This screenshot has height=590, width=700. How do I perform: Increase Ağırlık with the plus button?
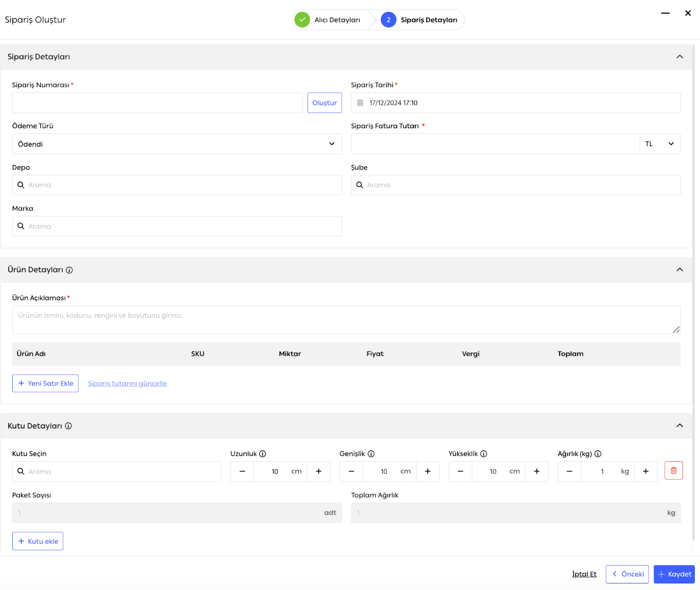pos(646,471)
